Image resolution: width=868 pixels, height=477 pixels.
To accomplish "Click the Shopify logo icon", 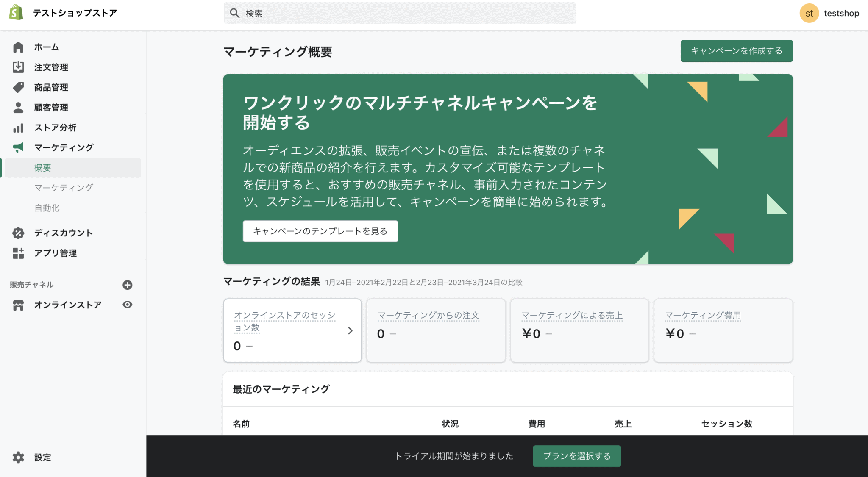I will [x=15, y=12].
